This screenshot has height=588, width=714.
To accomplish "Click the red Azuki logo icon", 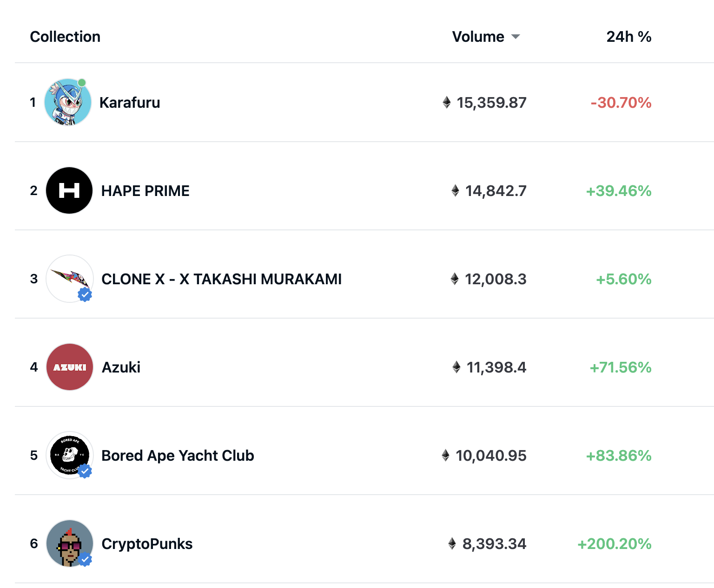I will [x=70, y=367].
